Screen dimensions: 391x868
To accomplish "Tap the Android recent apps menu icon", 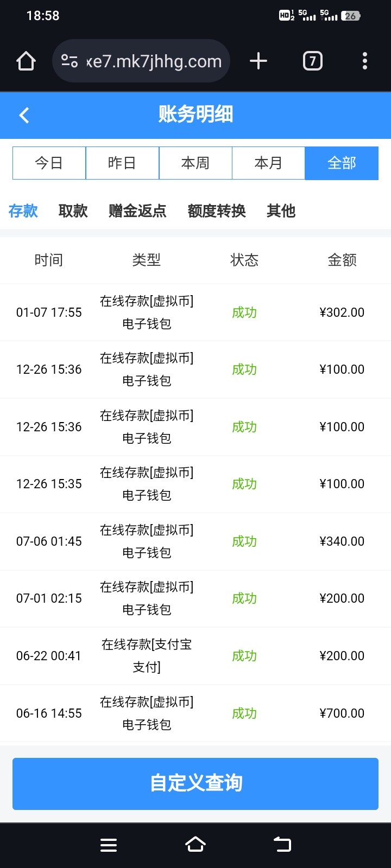I will click(109, 845).
